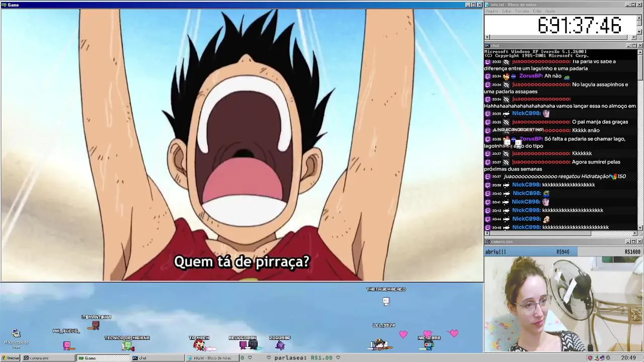Click the abriu!!! goal label
644x362 pixels.
(496, 252)
